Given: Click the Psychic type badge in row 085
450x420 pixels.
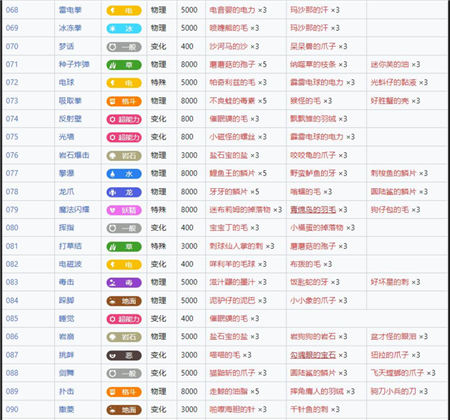Looking at the screenshot, I should click(x=124, y=319).
